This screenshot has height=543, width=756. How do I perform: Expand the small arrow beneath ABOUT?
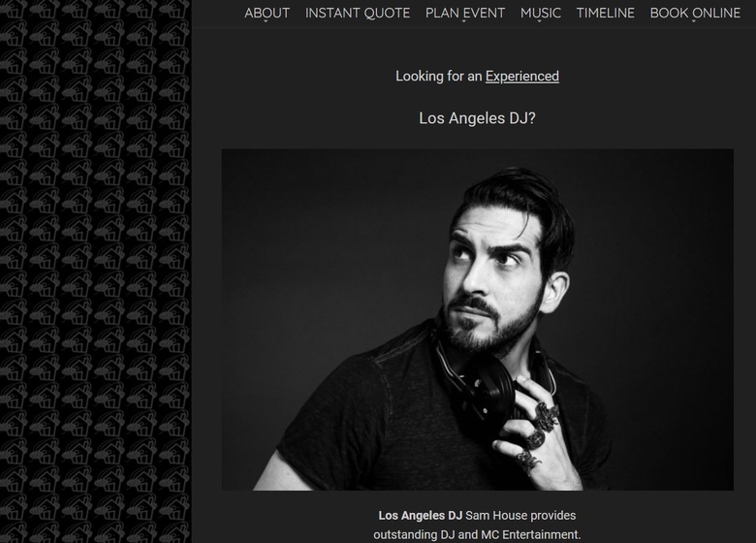pyautogui.click(x=266, y=21)
